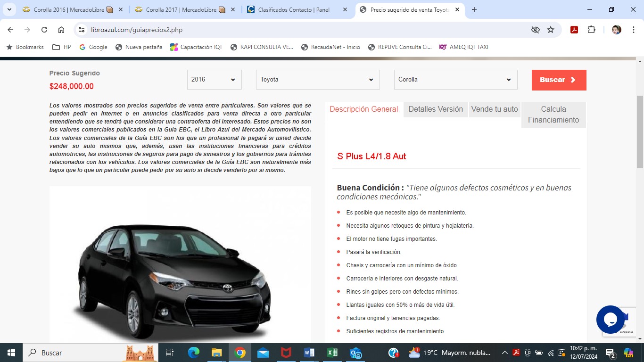This screenshot has width=644, height=362.
Task: Open Word from the taskbar
Action: coord(309,353)
